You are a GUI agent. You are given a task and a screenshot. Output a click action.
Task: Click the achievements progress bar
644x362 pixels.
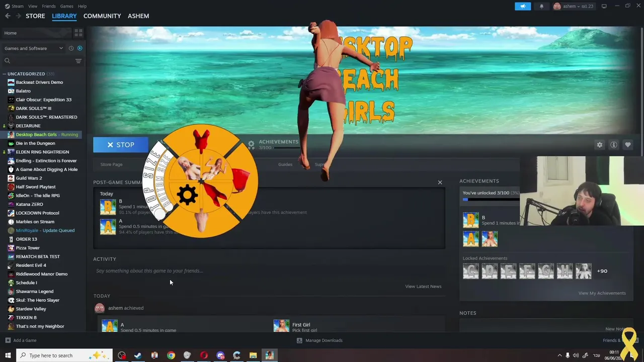491,200
